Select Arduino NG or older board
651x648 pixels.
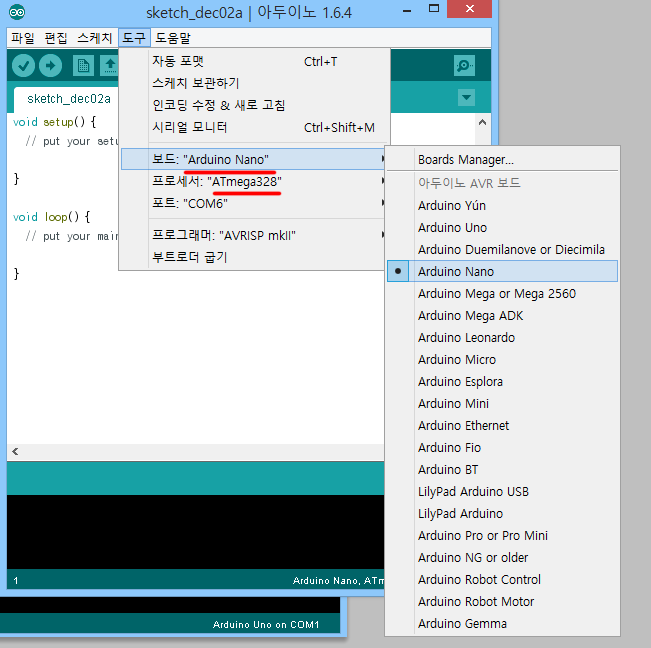pos(502,558)
